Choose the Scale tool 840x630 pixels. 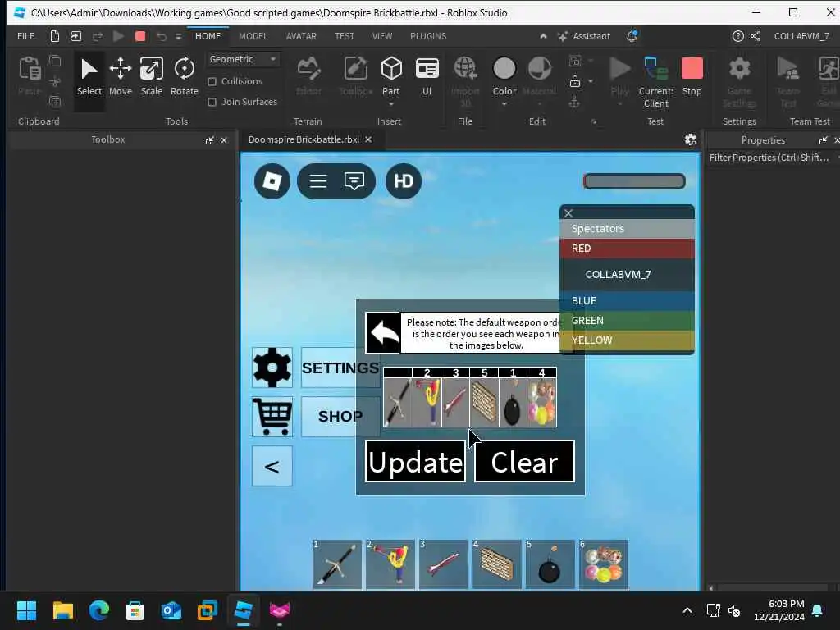click(152, 78)
